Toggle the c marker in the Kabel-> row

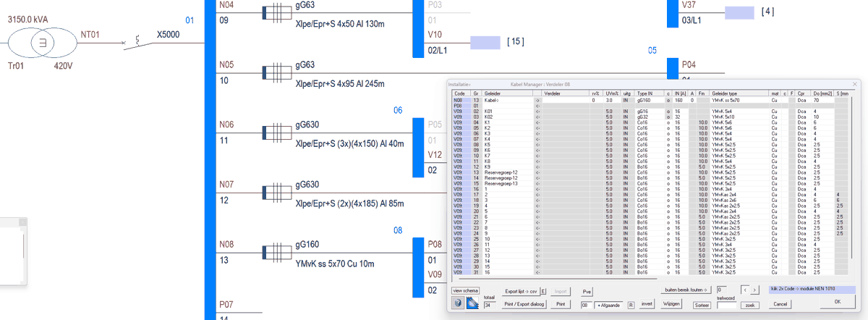[669, 100]
